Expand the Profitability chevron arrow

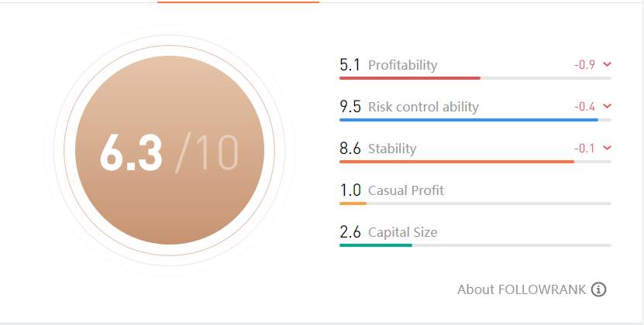pyautogui.click(x=607, y=64)
